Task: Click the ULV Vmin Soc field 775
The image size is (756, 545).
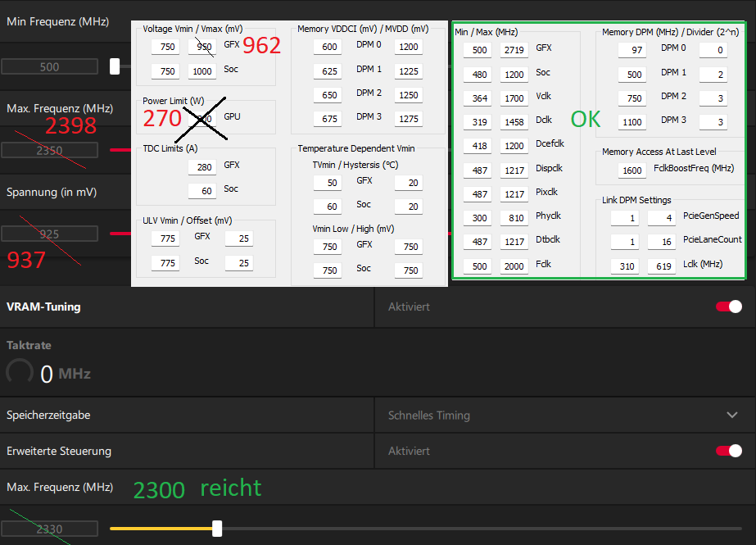Action: click(x=165, y=263)
